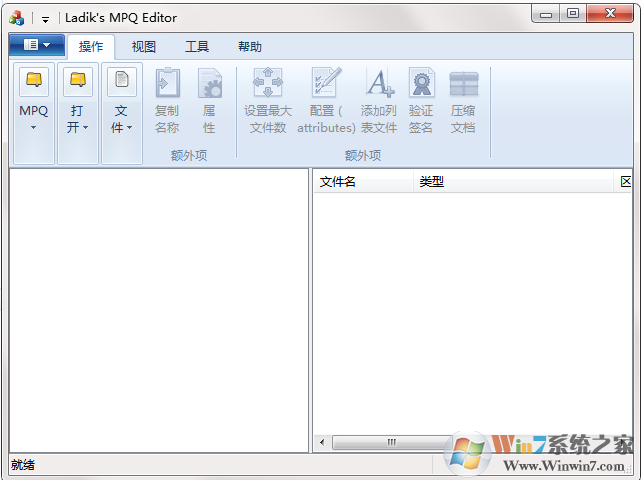The width and height of the screenshot is (641, 480).
Task: Click the 添加列表文件 letter A icon
Action: tap(380, 83)
